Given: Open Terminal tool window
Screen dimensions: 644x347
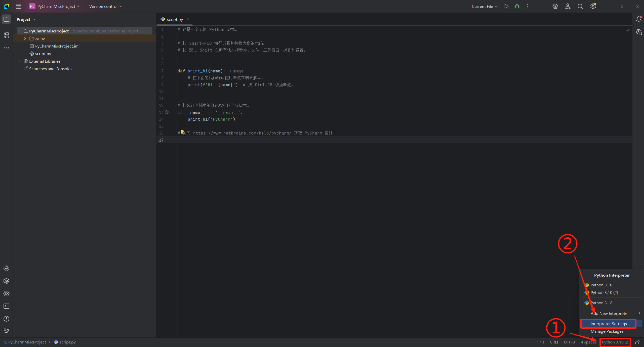Looking at the screenshot, I should click(x=6, y=306).
